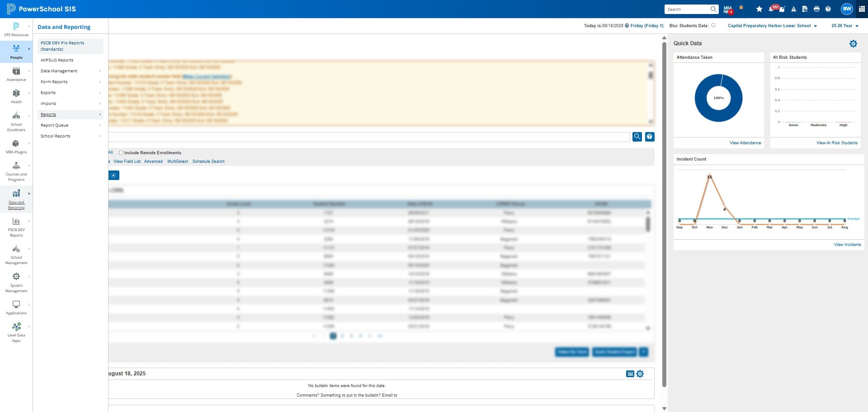
Task: Click the blue student search magnifier button
Action: pyautogui.click(x=637, y=137)
